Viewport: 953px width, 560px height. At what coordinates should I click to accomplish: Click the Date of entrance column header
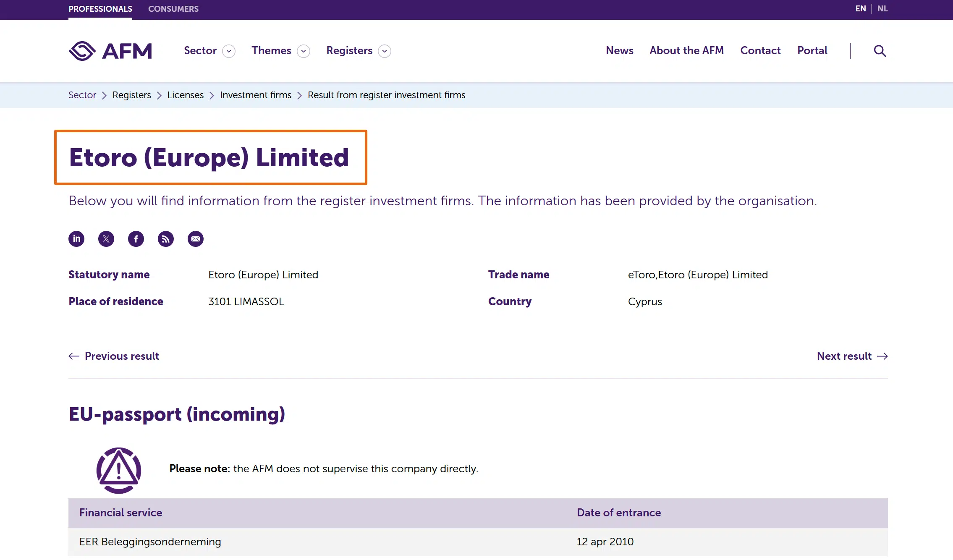click(619, 513)
